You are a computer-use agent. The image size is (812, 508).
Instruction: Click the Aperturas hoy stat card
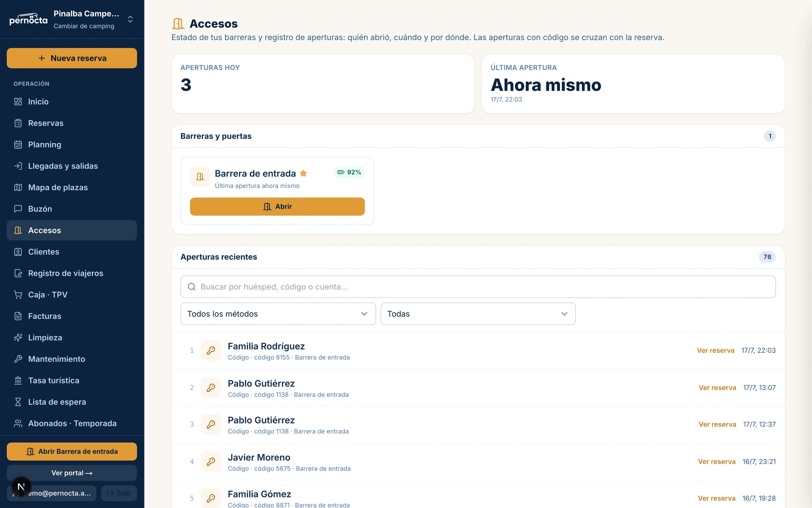tap(323, 84)
